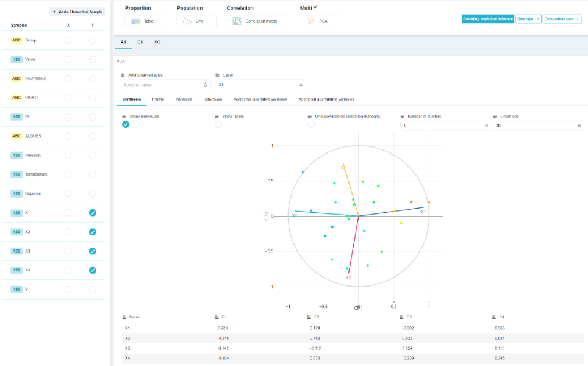
Task: Switch to the Pareto tab
Action: tap(158, 99)
